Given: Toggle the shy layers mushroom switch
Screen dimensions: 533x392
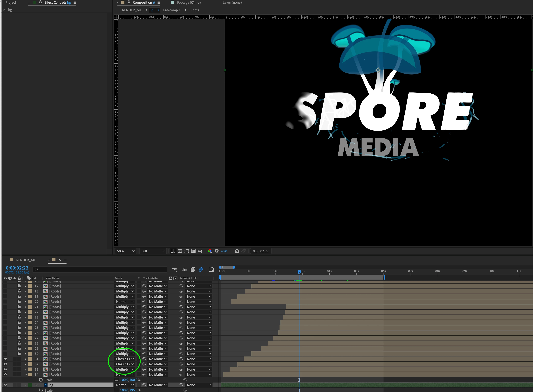Looking at the screenshot, I should pyautogui.click(x=185, y=269).
